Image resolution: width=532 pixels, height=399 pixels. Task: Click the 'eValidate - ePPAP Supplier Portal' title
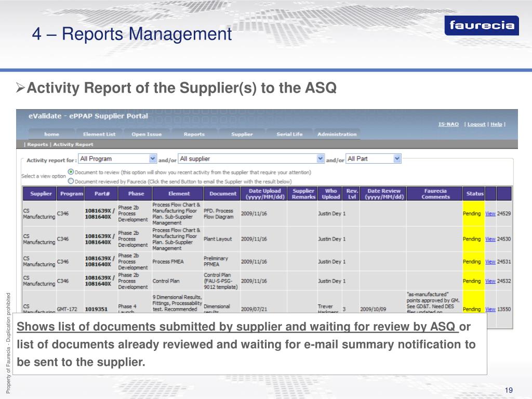click(x=88, y=116)
